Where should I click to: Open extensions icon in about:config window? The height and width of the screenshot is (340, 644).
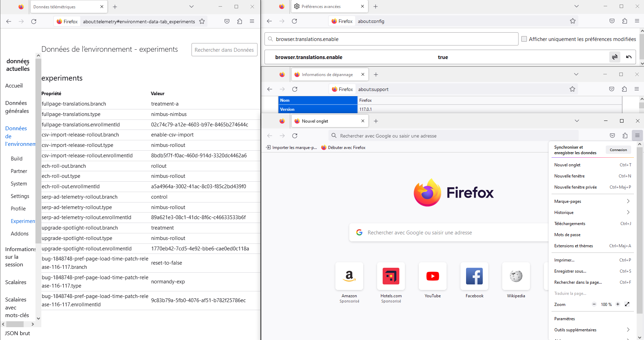click(625, 21)
